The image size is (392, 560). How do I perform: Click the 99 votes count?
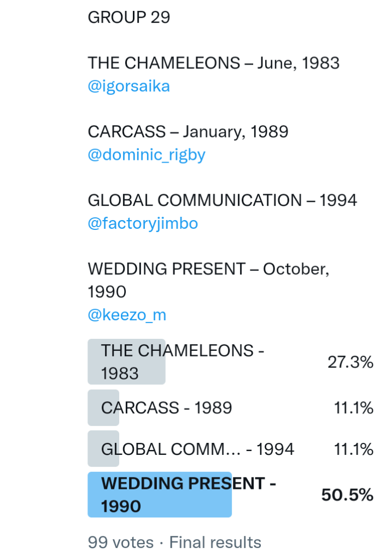point(120,542)
